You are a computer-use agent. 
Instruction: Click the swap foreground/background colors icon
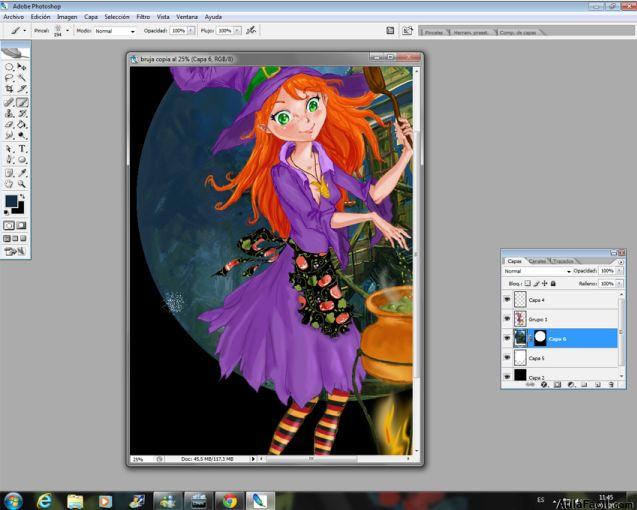click(22, 196)
